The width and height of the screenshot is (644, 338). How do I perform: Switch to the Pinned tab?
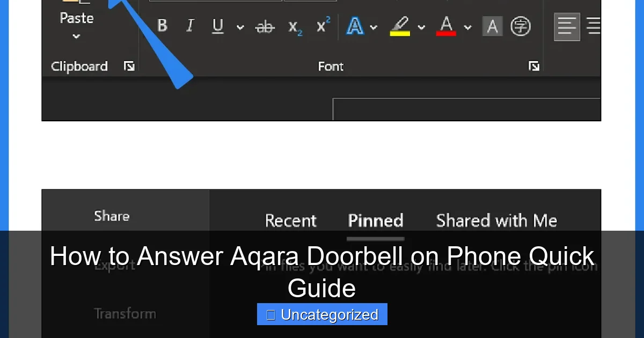point(375,221)
